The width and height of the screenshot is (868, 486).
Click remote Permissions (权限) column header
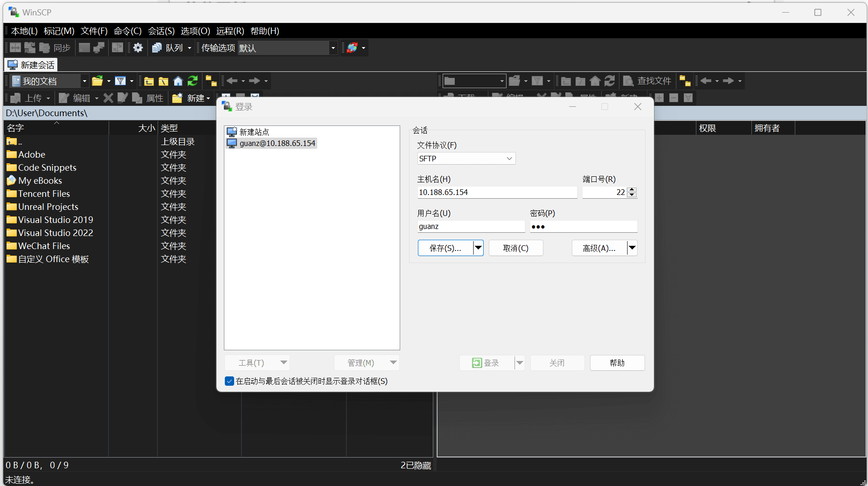click(723, 128)
